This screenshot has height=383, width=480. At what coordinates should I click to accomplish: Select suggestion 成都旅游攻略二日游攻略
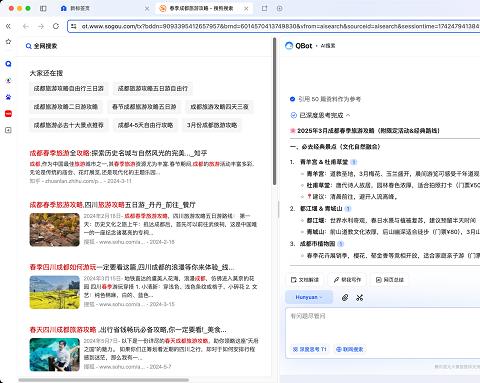pyautogui.click(x=66, y=107)
